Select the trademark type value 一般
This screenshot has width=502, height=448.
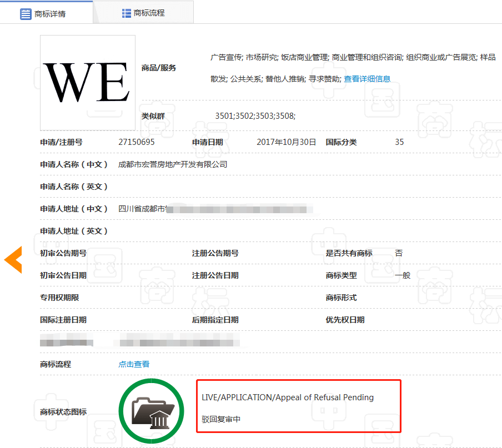pos(403,275)
